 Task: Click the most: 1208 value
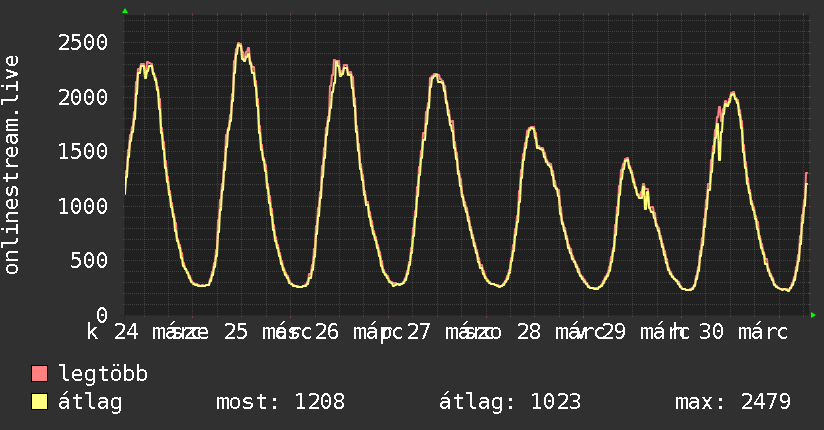click(281, 402)
